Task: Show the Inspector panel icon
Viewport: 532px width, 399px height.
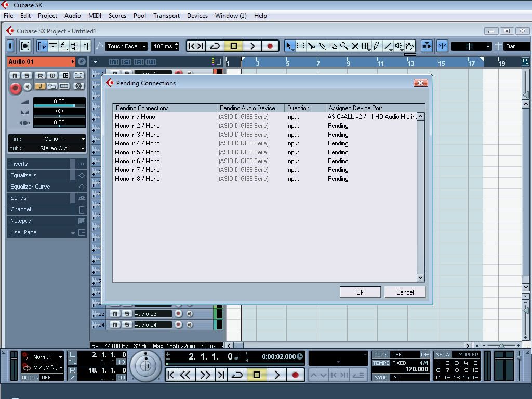Action: (42, 46)
